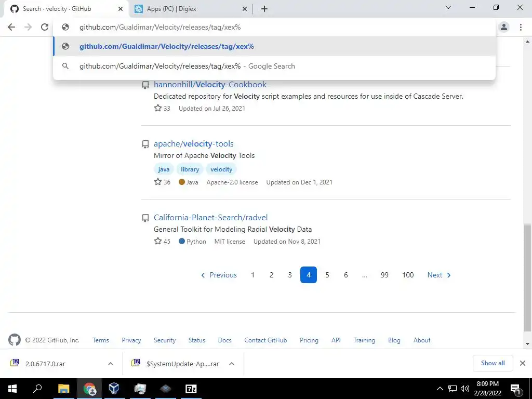Go to results page 2
Image resolution: width=532 pixels, height=399 pixels.
tap(271, 275)
